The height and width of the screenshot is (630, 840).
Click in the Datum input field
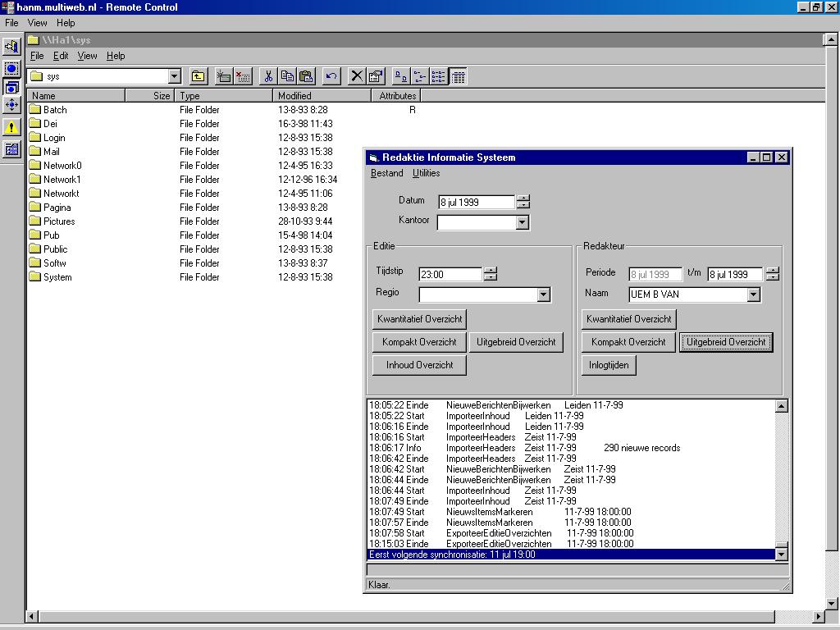click(x=476, y=202)
